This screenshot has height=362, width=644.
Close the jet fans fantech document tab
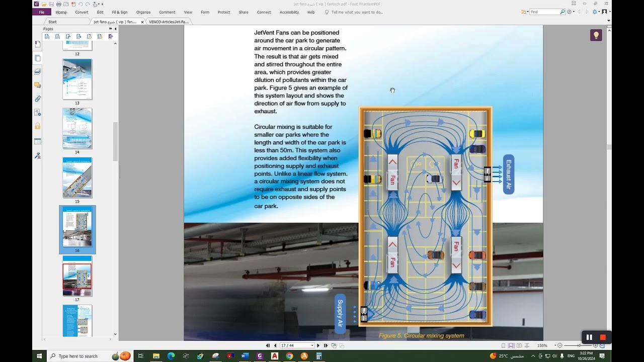(x=142, y=22)
